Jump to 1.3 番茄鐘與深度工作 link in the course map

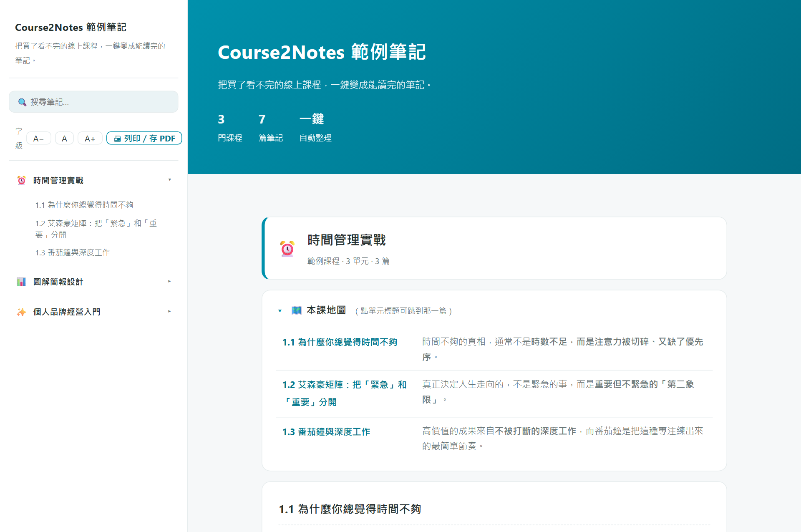click(x=326, y=432)
